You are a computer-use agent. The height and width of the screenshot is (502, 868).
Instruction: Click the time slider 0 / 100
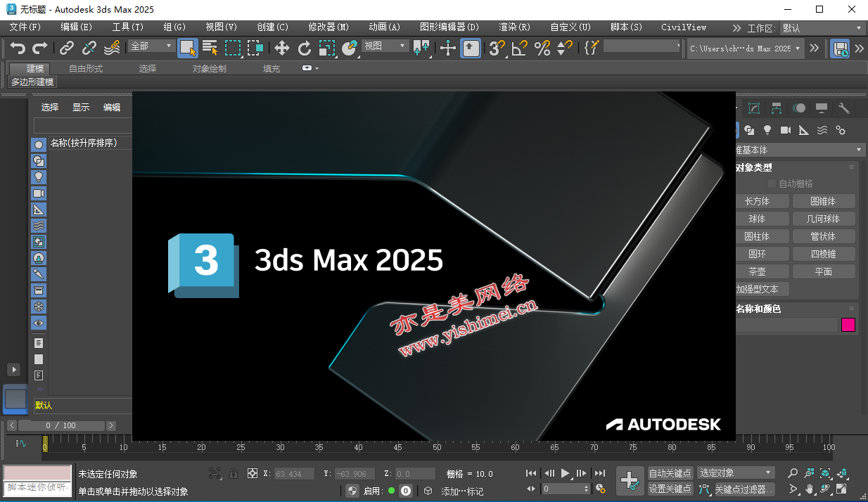click(x=61, y=425)
